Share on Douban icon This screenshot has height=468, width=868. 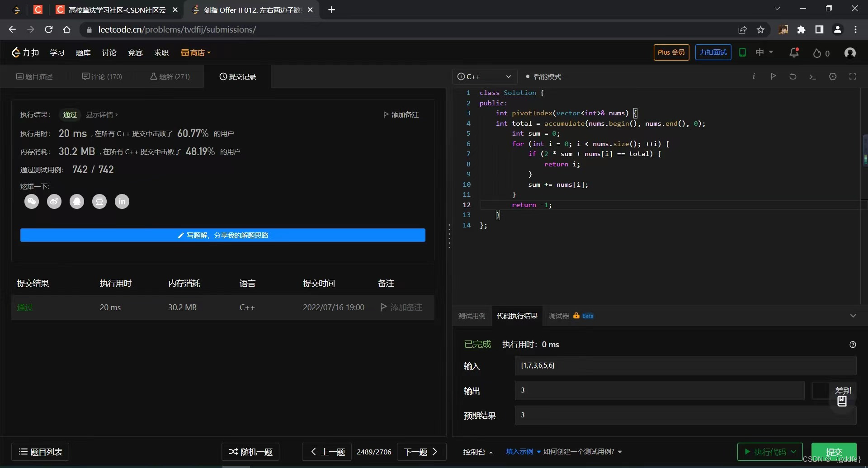(99, 201)
